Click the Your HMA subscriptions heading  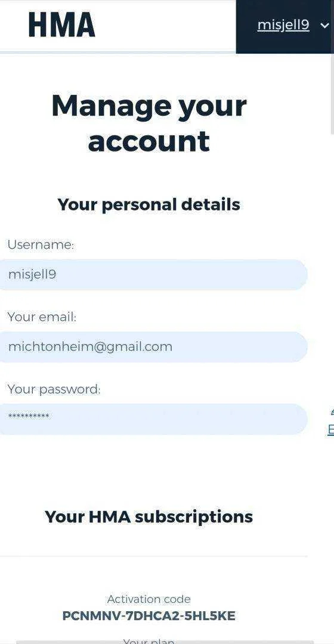pos(149,516)
